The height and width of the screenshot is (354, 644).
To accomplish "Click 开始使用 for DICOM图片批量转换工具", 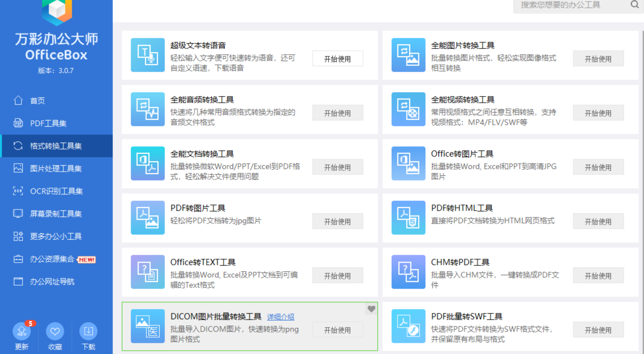I will 337,330.
